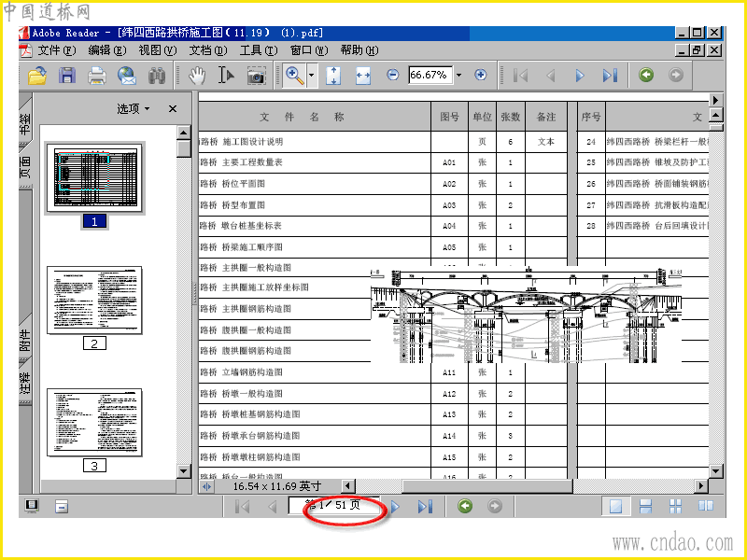This screenshot has width=747, height=560.
Task: Click the Fit Width icon
Action: (x=363, y=76)
